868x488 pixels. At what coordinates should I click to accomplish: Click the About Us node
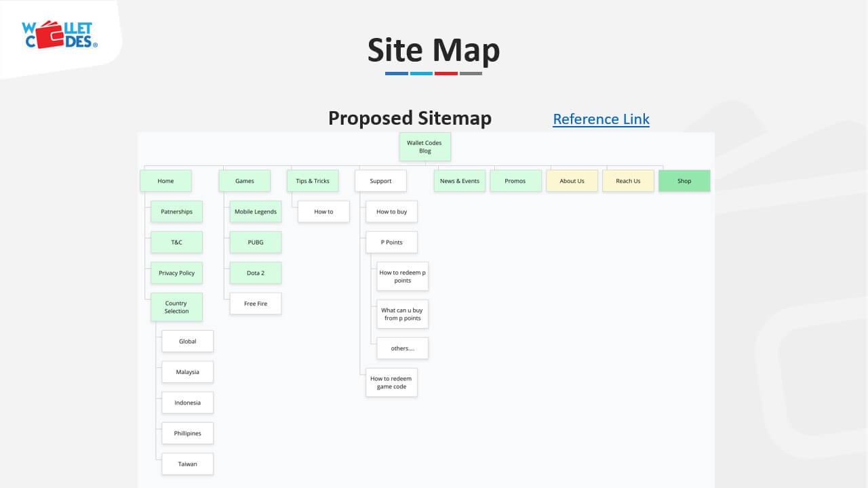coord(572,181)
